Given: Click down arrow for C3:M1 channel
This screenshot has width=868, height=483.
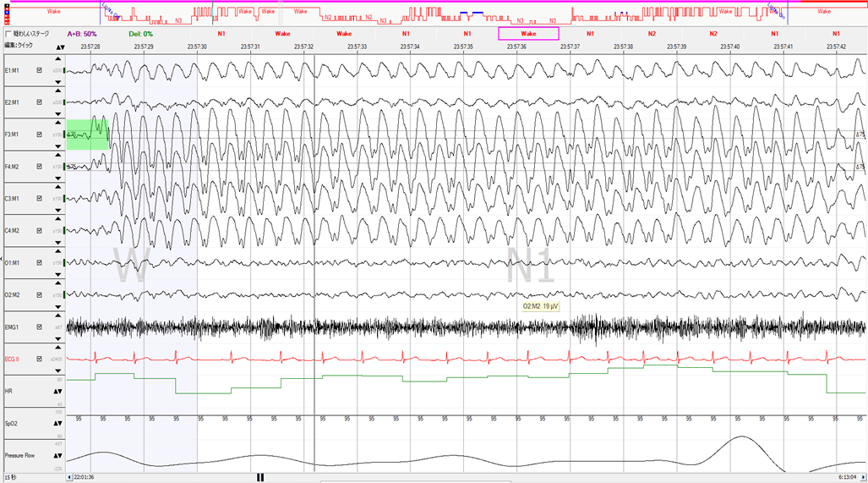Looking at the screenshot, I should coord(58,210).
